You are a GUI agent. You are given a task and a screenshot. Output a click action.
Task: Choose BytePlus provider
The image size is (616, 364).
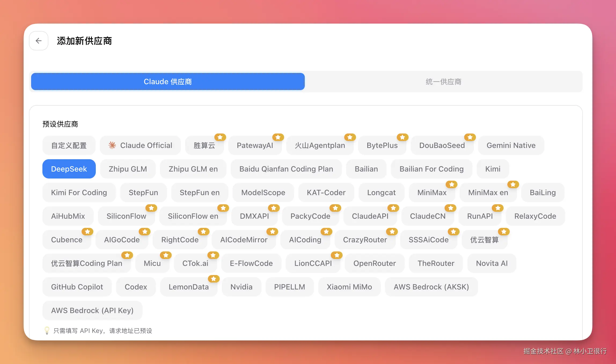(382, 145)
